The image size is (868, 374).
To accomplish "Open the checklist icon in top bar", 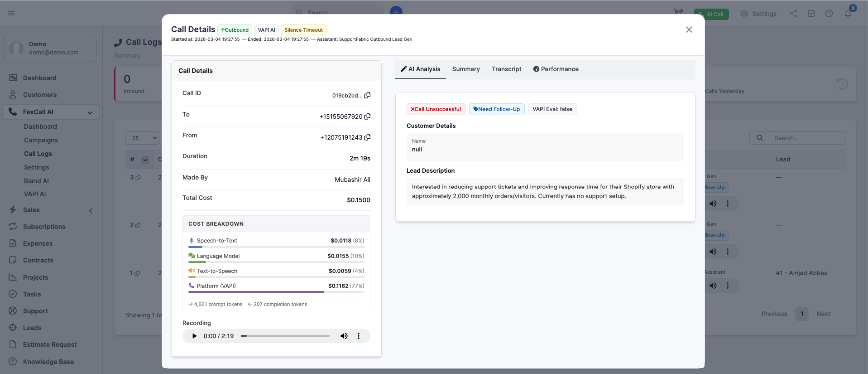I will 811,14.
